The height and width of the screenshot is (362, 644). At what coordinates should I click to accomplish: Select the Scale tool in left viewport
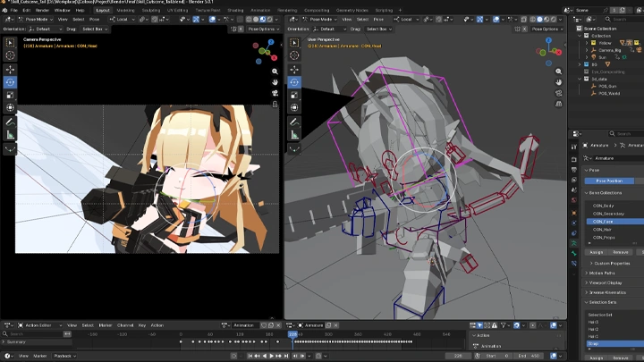tap(10, 96)
